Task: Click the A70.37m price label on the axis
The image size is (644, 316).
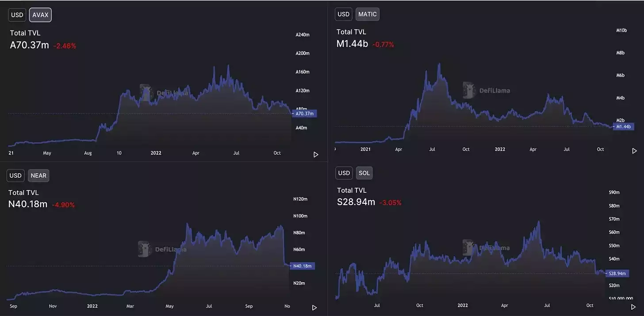Action: coord(304,114)
